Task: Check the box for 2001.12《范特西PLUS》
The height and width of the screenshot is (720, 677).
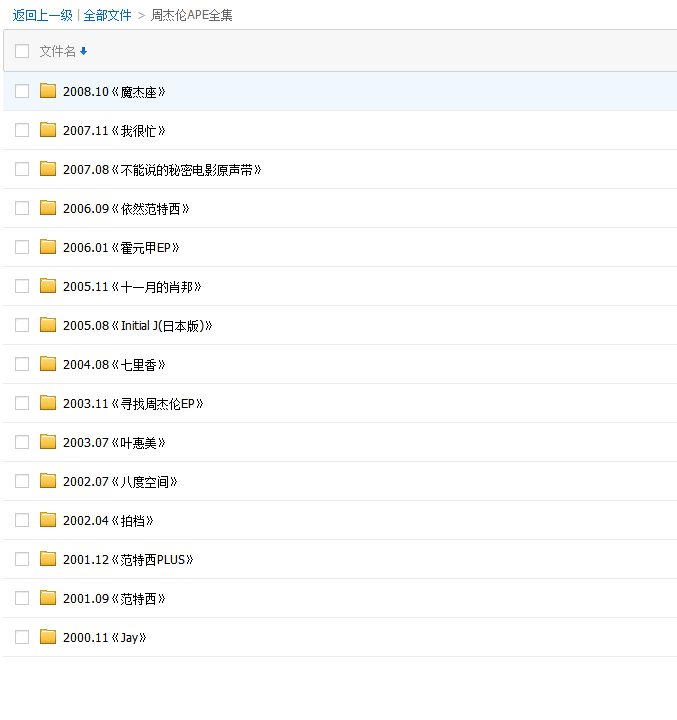Action: click(22, 559)
